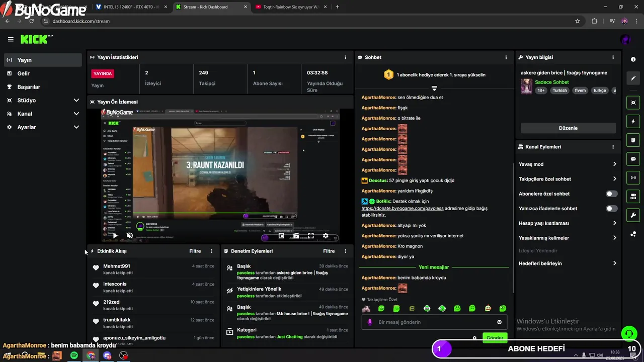Click the Bir mesaj gönderin input
The height and width of the screenshot is (362, 644).
pyautogui.click(x=434, y=322)
